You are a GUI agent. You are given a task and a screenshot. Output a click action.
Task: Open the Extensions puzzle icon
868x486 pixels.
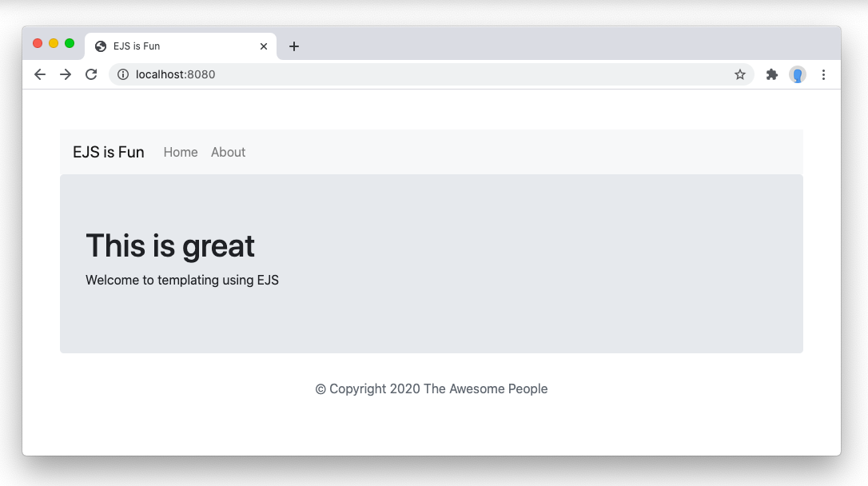click(x=771, y=74)
